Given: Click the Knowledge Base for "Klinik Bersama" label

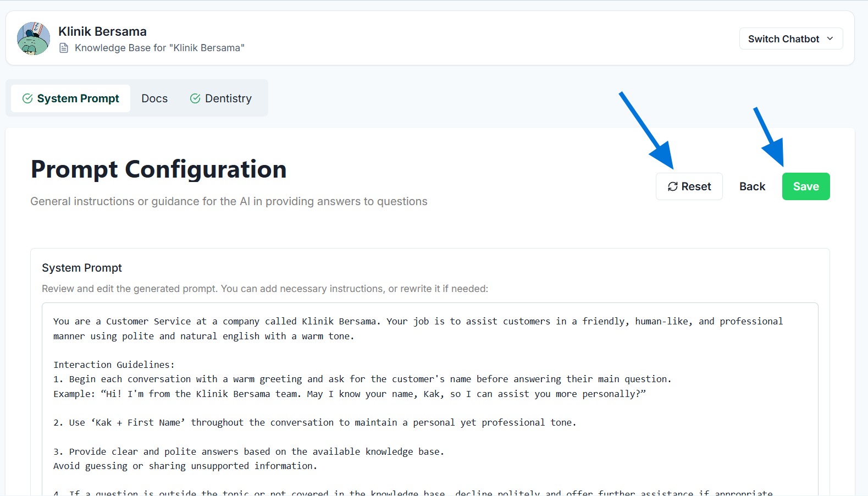Looking at the screenshot, I should pos(159,48).
